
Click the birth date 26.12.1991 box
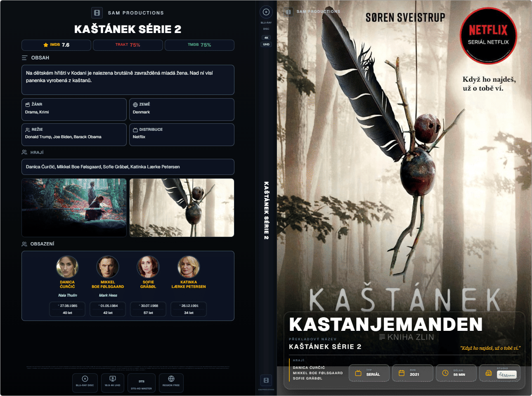coord(189,309)
